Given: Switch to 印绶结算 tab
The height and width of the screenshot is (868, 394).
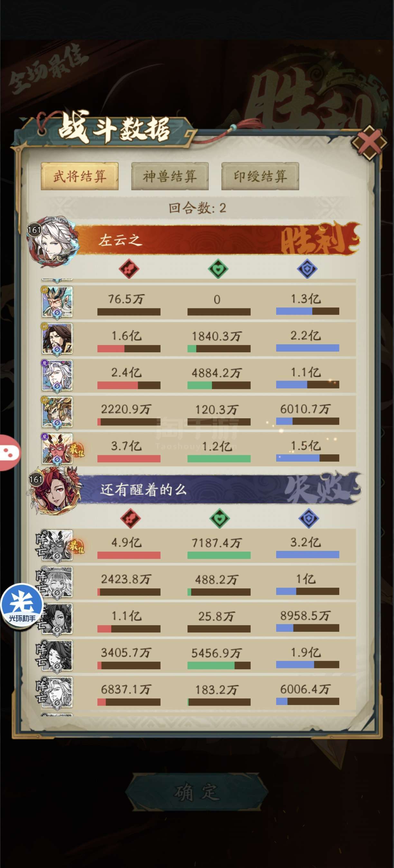Looking at the screenshot, I should 260,176.
